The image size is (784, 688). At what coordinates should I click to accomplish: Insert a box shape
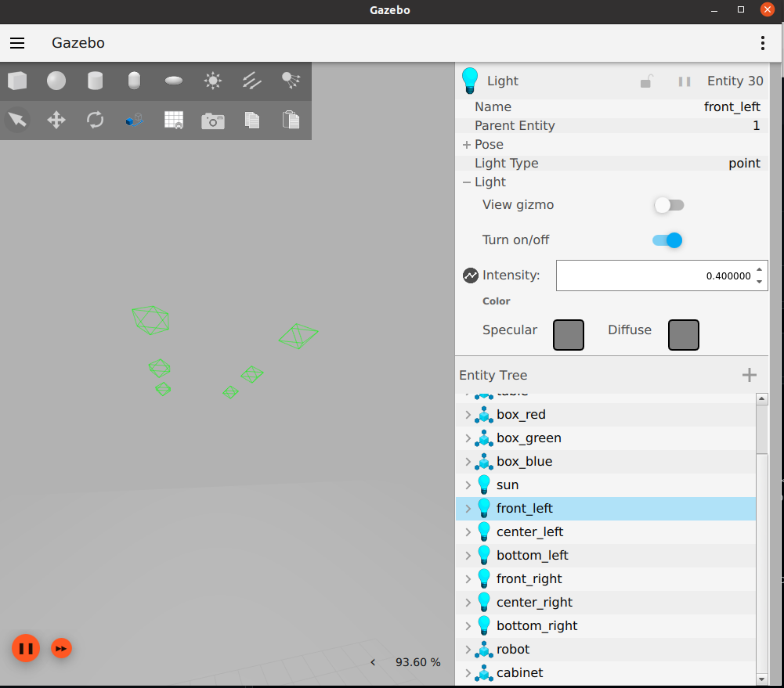(x=17, y=81)
